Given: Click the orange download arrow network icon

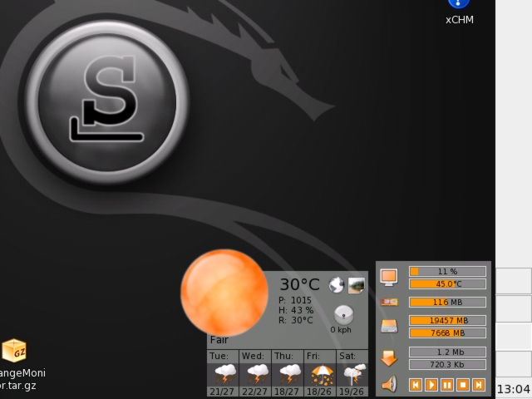Looking at the screenshot, I should [389, 358].
